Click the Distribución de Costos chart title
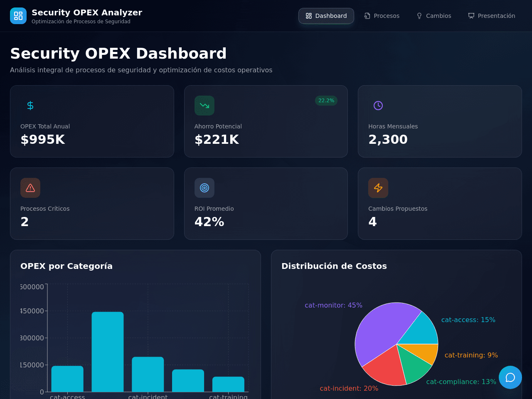Image resolution: width=532 pixels, height=399 pixels. (x=334, y=266)
